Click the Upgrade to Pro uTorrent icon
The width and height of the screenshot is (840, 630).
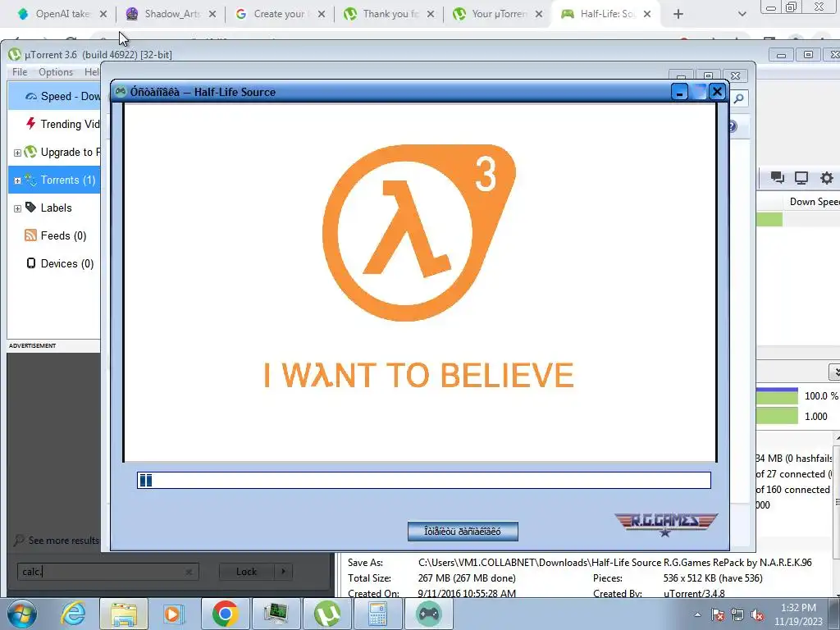click(x=31, y=152)
